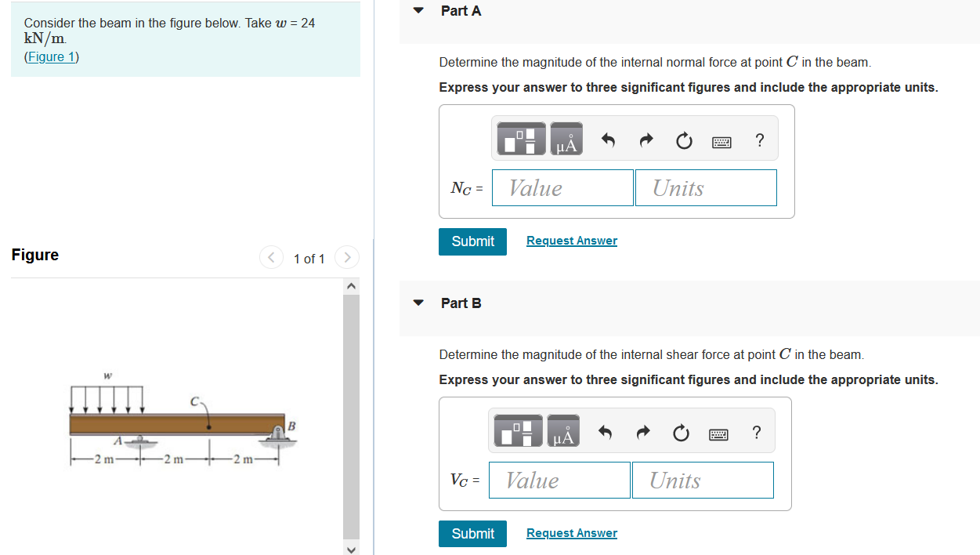The image size is (980, 555).
Task: Show keyboard shortcuts icon in Part A
Action: pos(721,142)
